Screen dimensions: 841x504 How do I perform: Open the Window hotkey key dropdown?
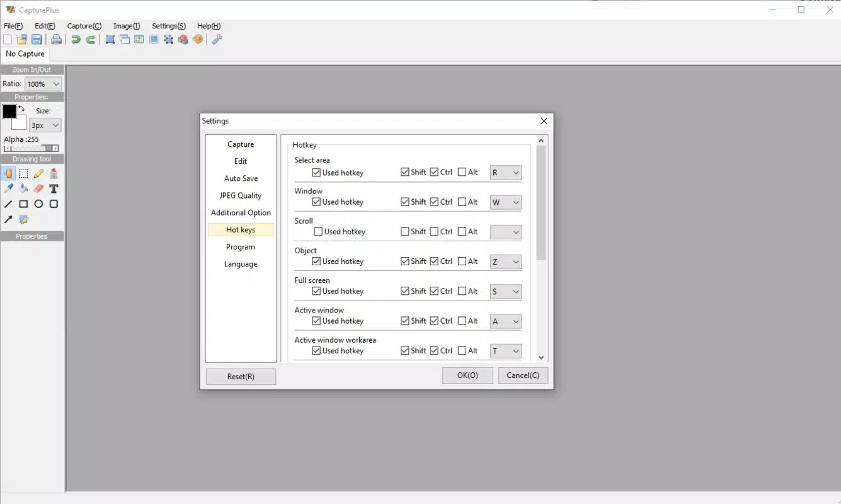point(506,202)
